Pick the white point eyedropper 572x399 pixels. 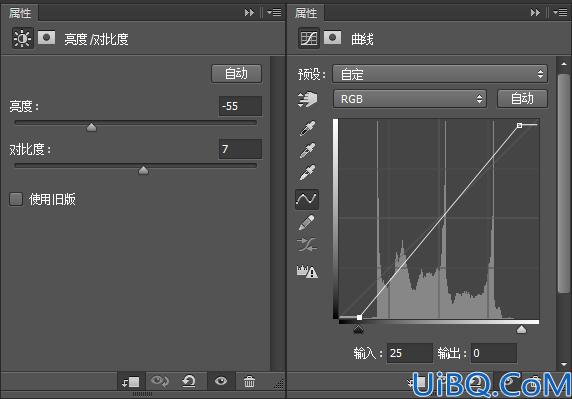tap(307, 173)
